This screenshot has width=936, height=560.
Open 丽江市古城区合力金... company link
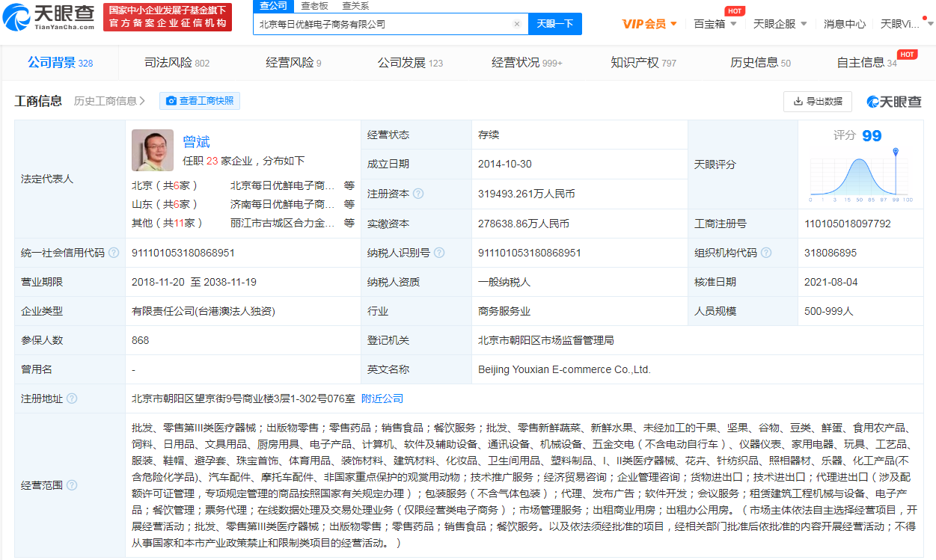pos(282,223)
